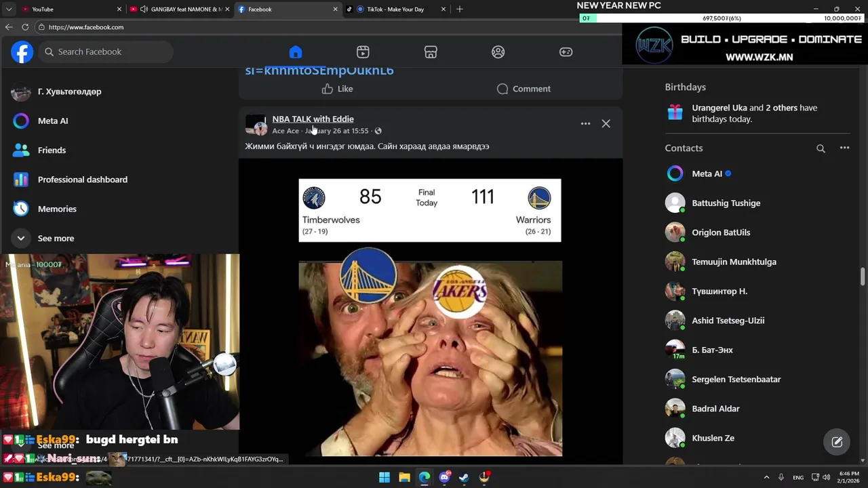Open Steam from taskbar
The image size is (868, 488).
click(x=464, y=477)
